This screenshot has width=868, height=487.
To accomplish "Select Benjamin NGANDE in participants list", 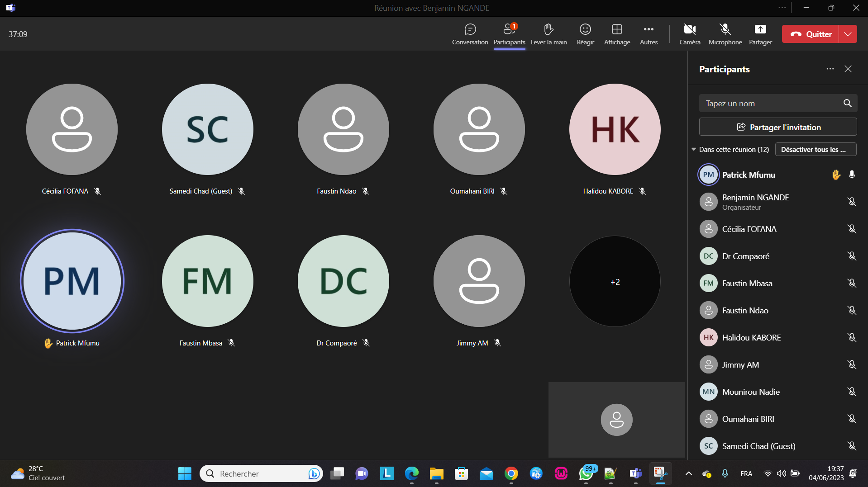I will [x=755, y=202].
